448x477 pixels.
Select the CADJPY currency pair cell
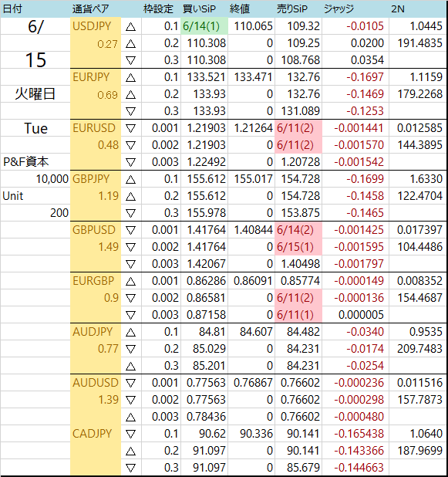pyautogui.click(x=96, y=434)
